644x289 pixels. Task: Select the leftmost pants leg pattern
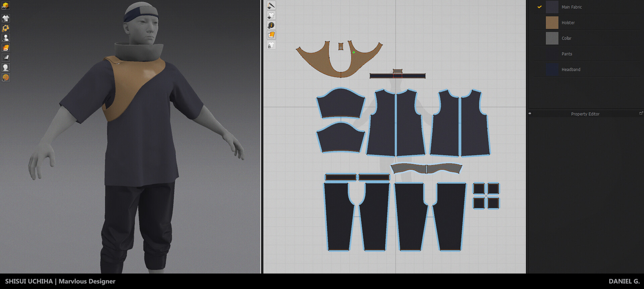coord(338,218)
